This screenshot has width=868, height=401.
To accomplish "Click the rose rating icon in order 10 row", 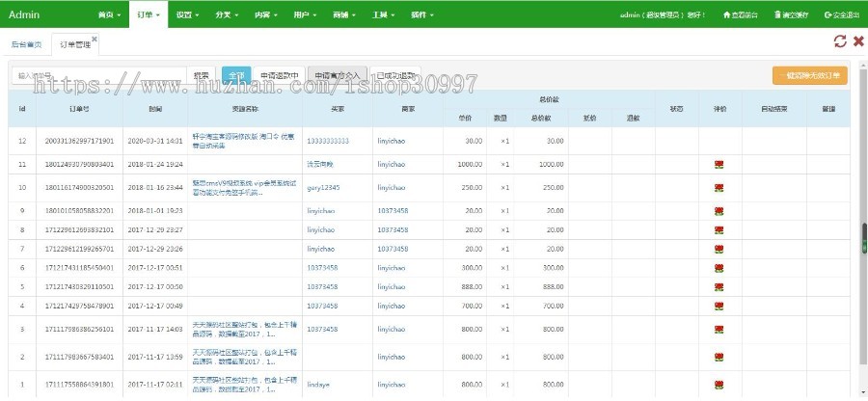I will 719,188.
